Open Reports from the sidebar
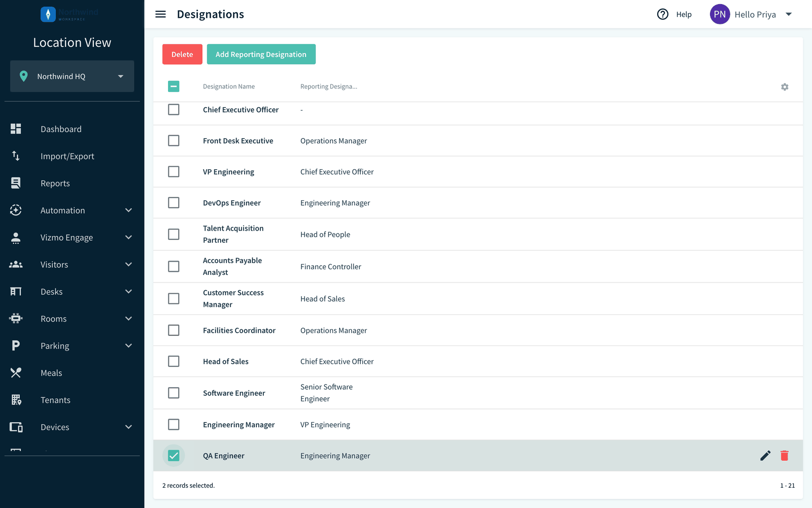The height and width of the screenshot is (508, 812). click(55, 183)
